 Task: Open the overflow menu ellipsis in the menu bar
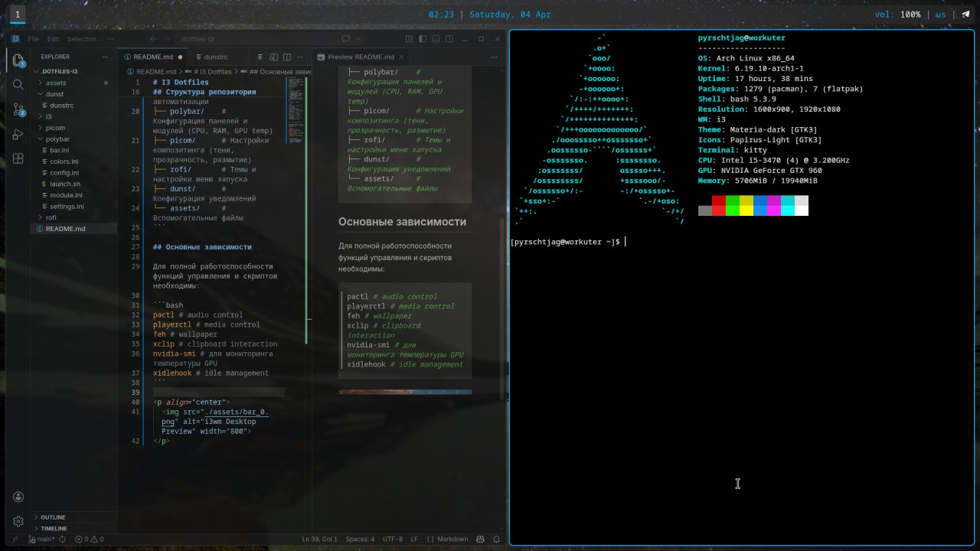point(110,39)
